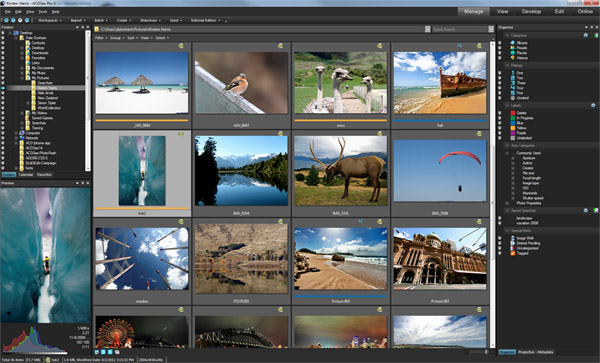Toggle the marker next to the Places category

500,53
